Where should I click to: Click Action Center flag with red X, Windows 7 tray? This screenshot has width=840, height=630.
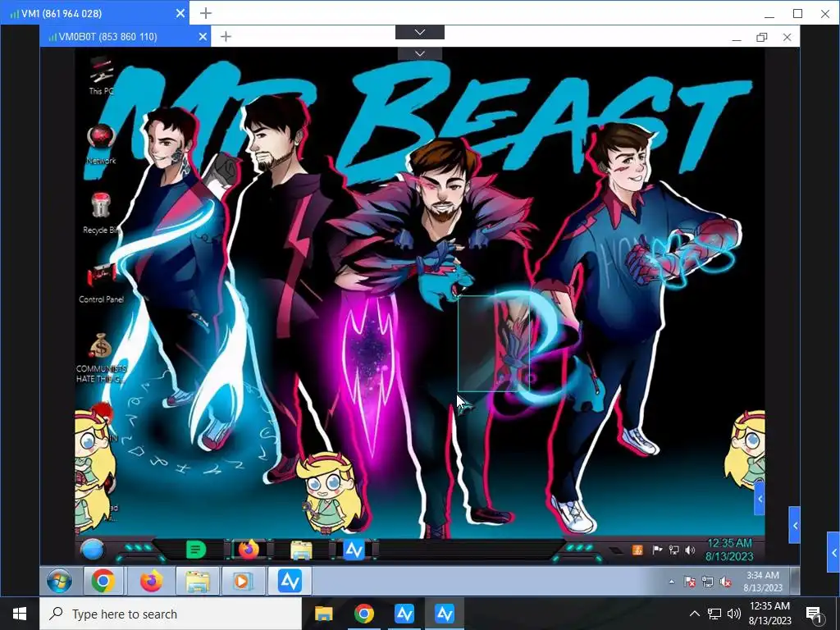coord(690,582)
